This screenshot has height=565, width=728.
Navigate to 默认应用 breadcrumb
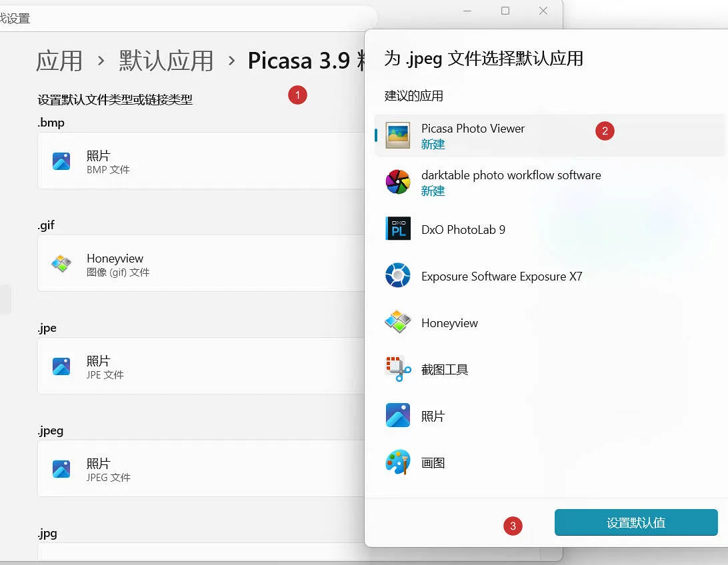point(166,61)
